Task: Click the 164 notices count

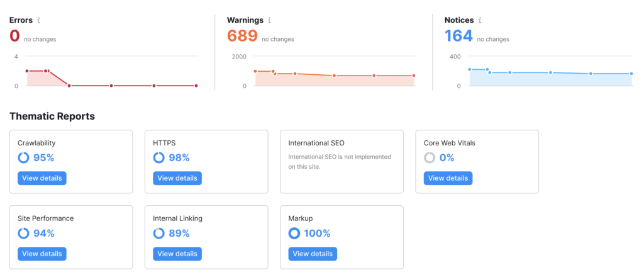Action: [458, 36]
